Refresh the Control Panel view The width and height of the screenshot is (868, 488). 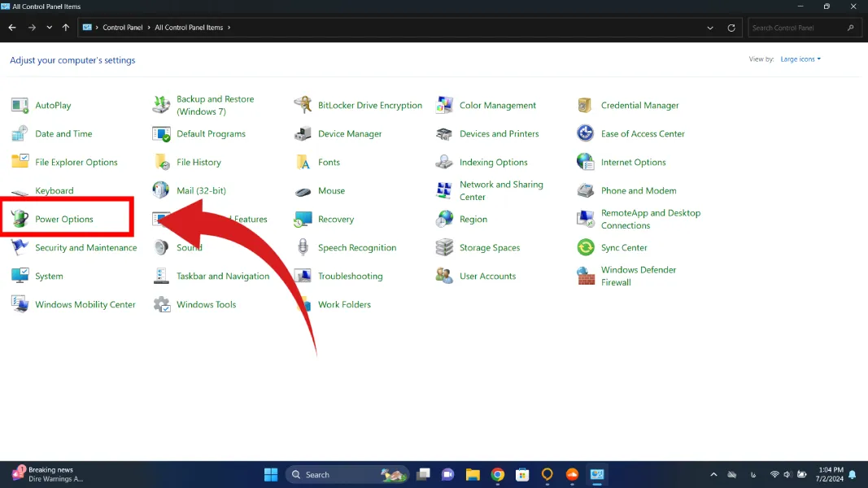coord(731,28)
